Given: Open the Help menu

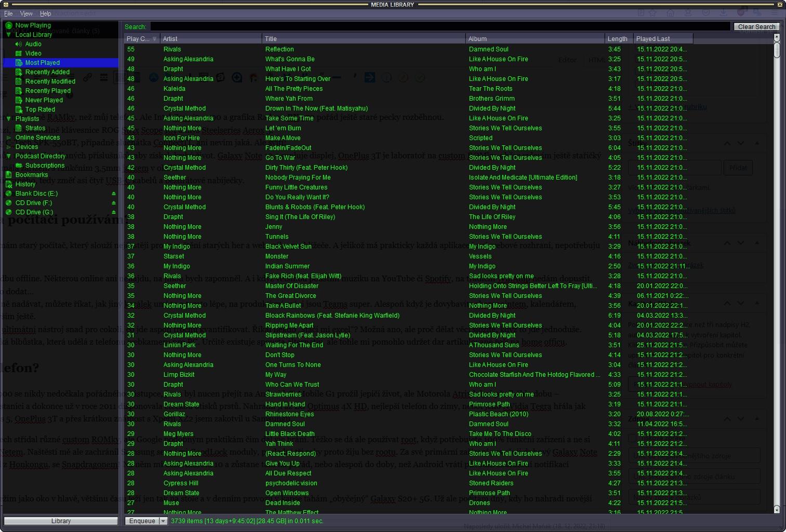Looking at the screenshot, I should 46,13.
